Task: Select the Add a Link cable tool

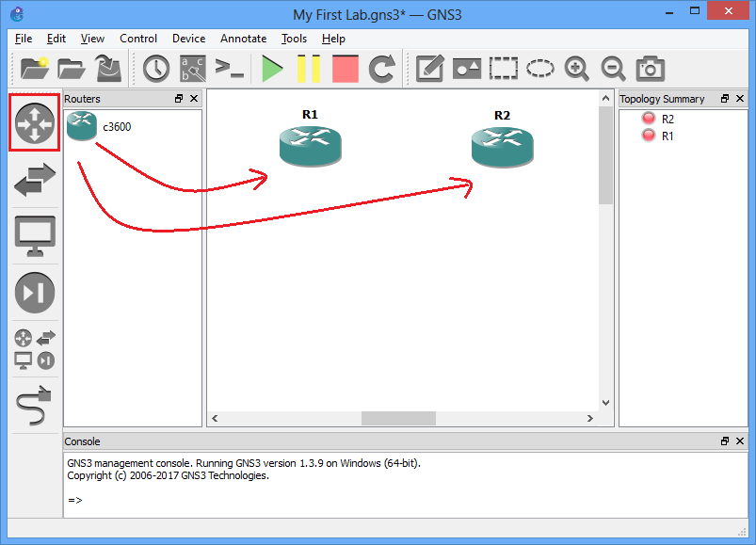Action: coord(34,407)
